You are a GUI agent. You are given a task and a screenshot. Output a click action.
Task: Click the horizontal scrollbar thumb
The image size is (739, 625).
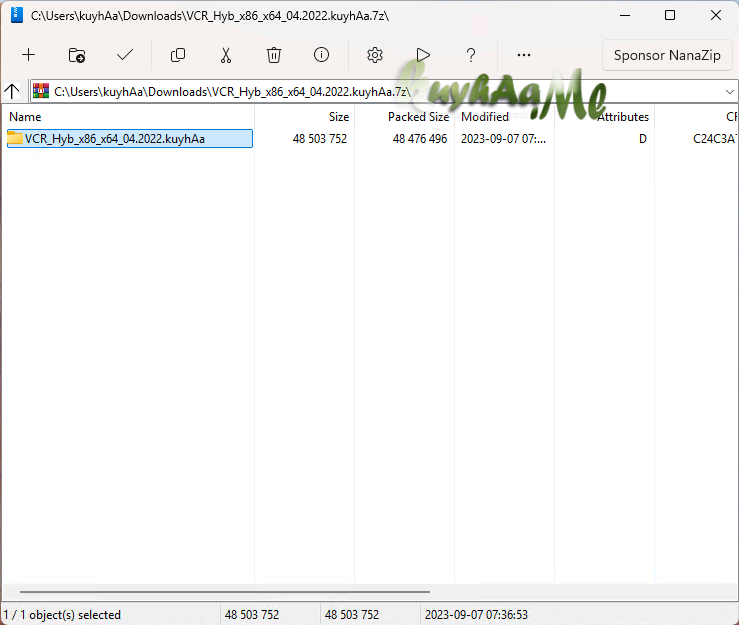click(225, 592)
